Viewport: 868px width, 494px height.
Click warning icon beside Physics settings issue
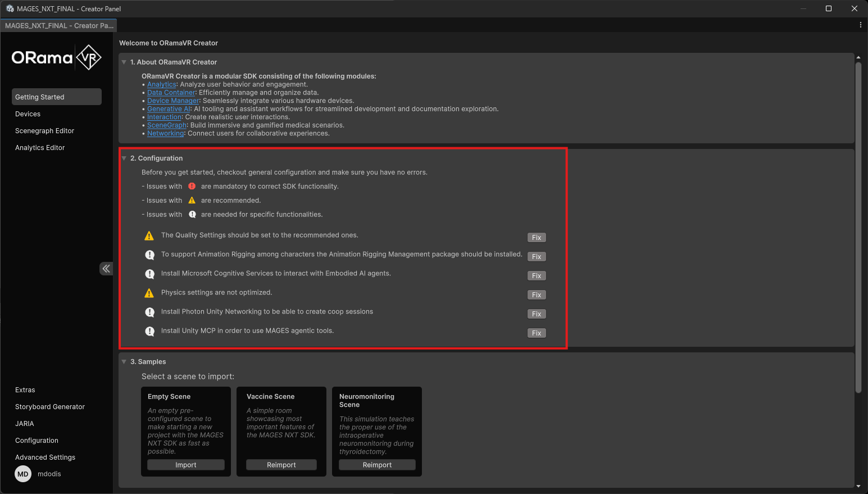pyautogui.click(x=149, y=293)
